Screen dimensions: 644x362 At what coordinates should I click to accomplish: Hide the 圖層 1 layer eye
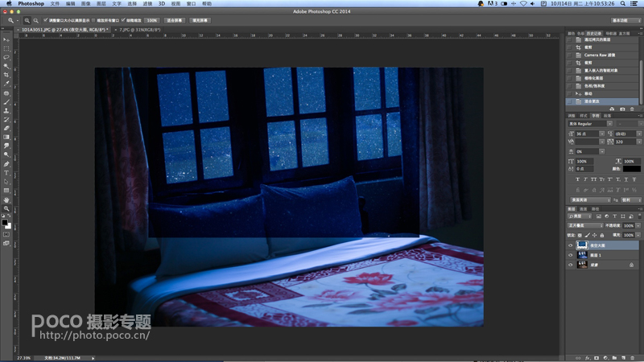(x=570, y=255)
